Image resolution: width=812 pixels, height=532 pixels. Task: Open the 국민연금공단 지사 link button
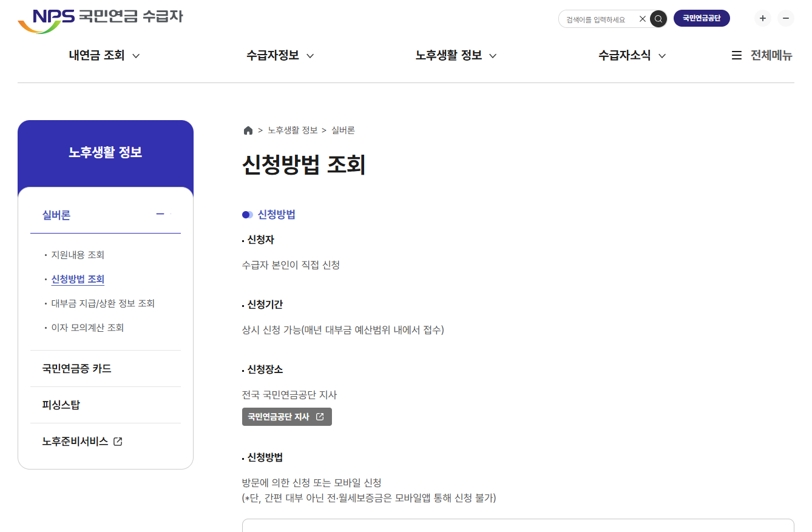point(287,417)
